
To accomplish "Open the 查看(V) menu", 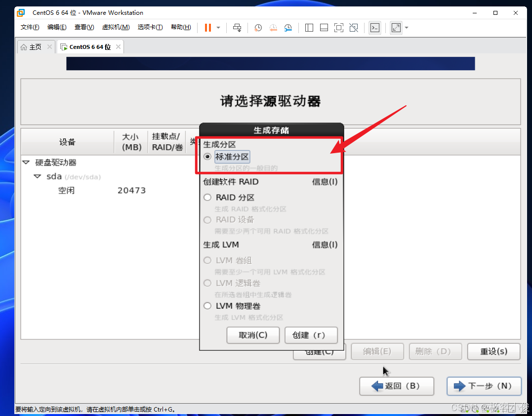I will pyautogui.click(x=84, y=27).
